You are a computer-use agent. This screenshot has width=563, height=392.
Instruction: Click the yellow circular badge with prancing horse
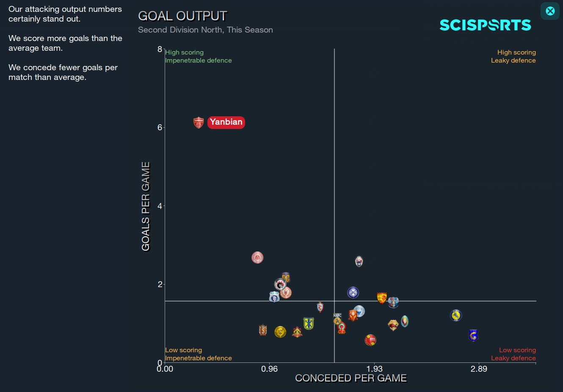click(x=455, y=315)
